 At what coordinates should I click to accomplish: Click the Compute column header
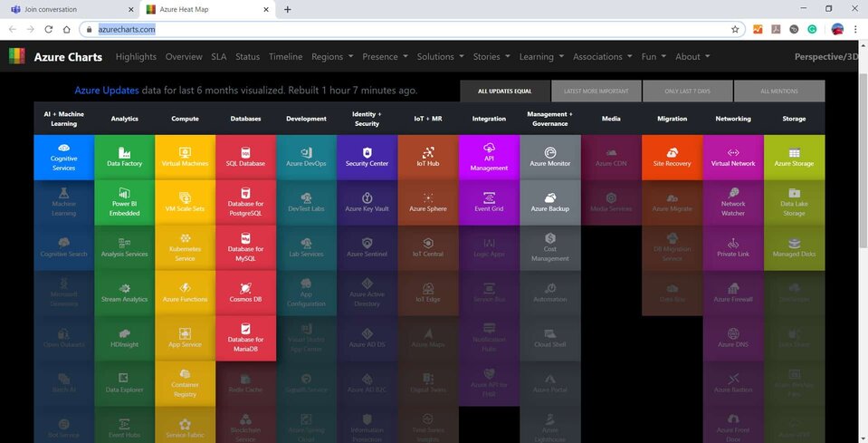(x=185, y=119)
